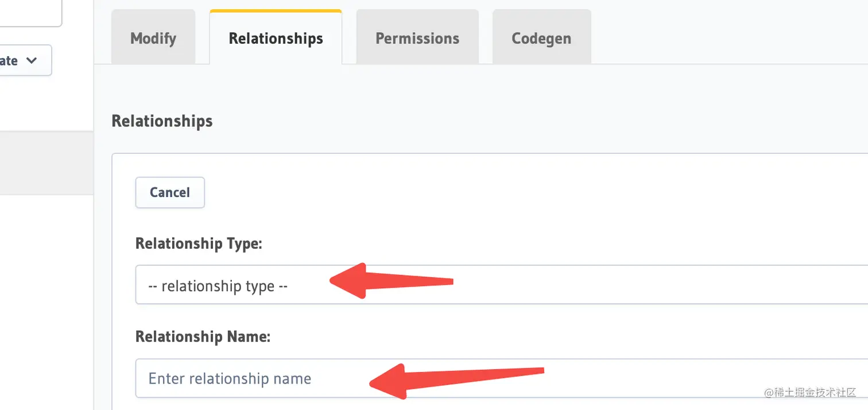Click the red arrow pointing at relationship name
The image size is (868, 410).
coord(456,380)
